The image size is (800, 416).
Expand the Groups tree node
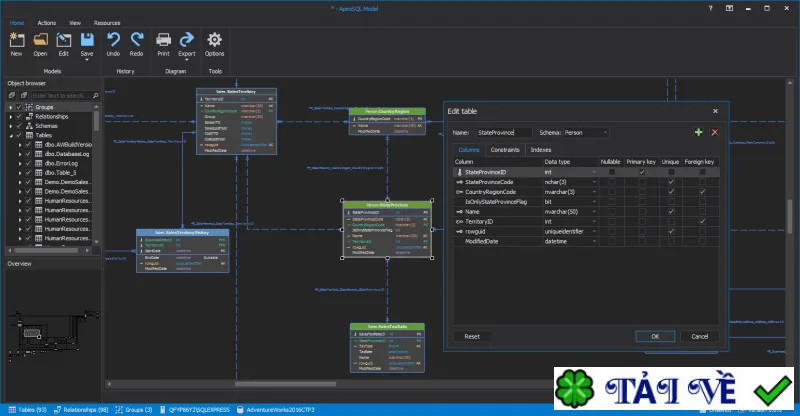point(11,107)
